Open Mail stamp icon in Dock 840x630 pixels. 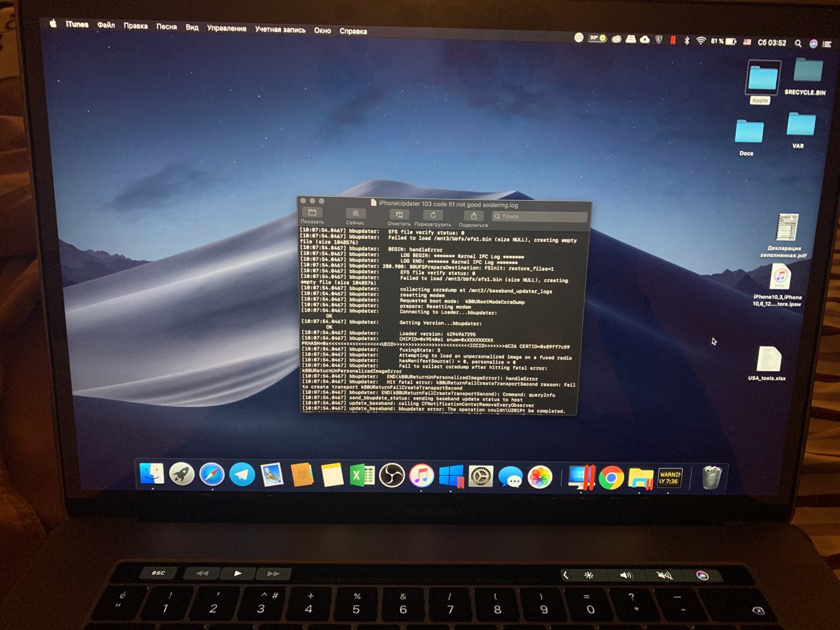272,474
